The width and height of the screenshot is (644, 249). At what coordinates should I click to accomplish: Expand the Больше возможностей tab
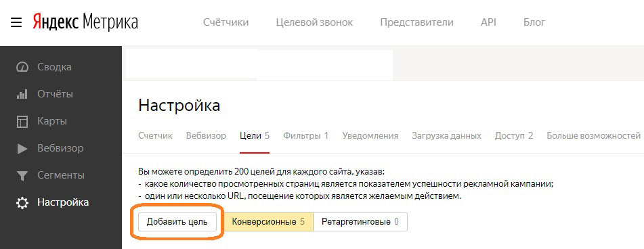click(593, 136)
